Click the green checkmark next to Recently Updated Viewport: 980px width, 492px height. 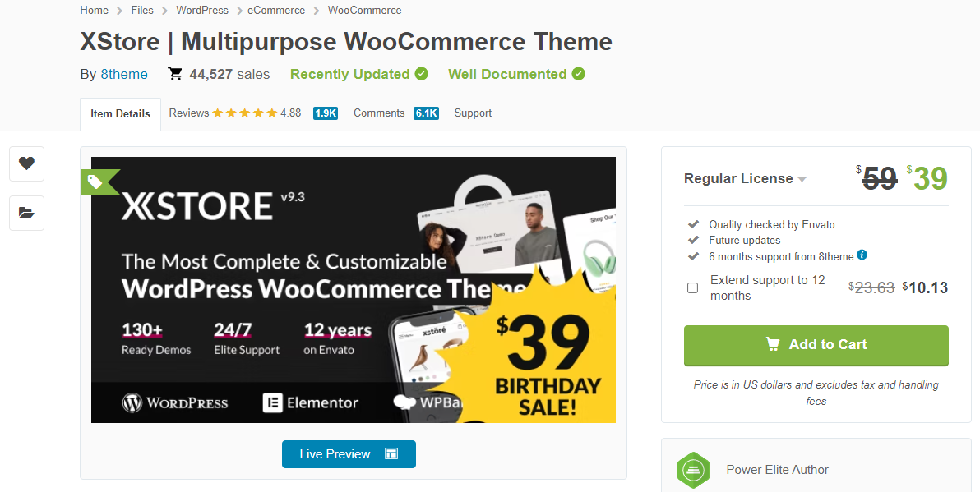(421, 73)
